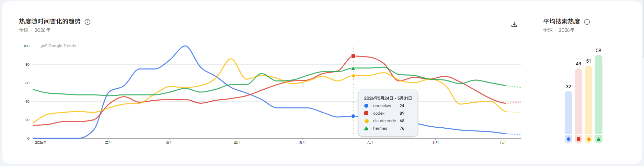Screen dimensions: 644x166
Task: Click the 六月 axis label
Action: coord(370,142)
